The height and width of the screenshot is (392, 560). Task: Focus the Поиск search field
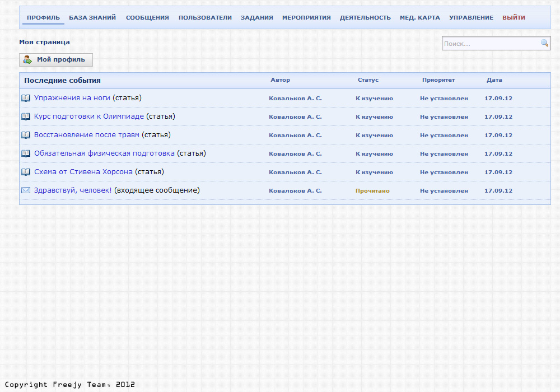490,44
